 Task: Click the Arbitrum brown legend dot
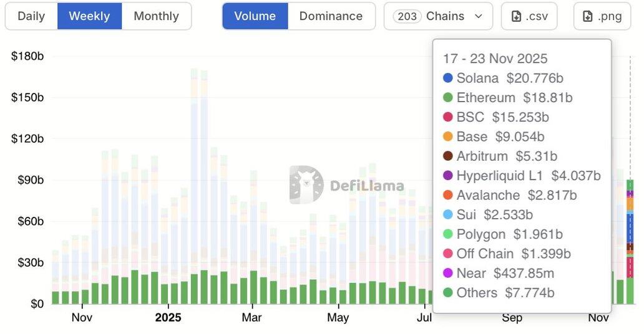pos(447,156)
